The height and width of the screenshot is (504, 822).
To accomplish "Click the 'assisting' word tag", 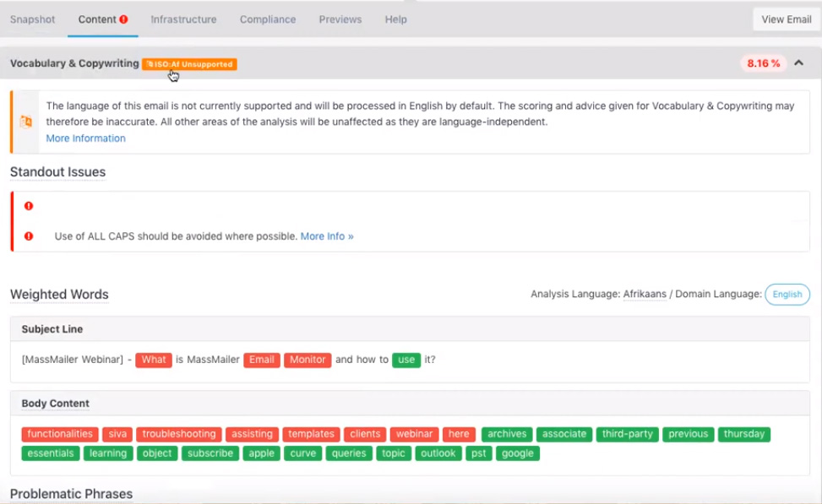I will pyautogui.click(x=252, y=434).
